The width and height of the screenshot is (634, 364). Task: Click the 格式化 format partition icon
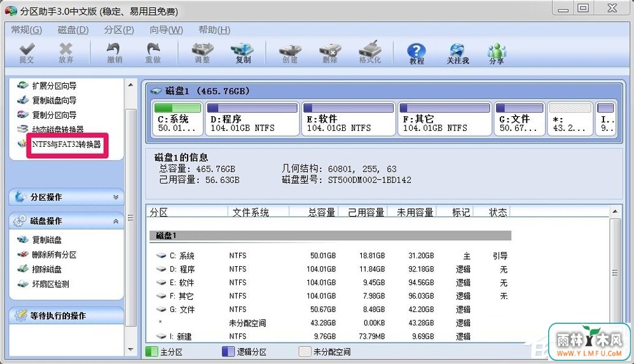click(x=370, y=53)
